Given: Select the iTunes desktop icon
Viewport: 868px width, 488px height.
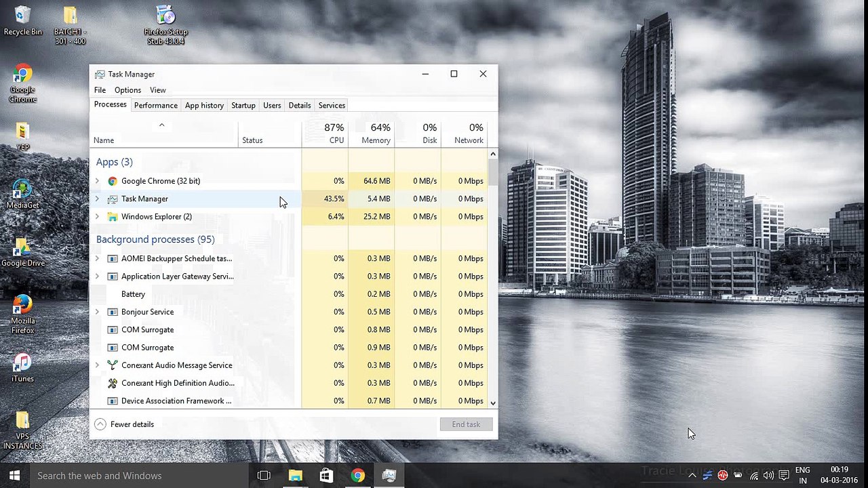Looking at the screenshot, I should click(x=22, y=368).
